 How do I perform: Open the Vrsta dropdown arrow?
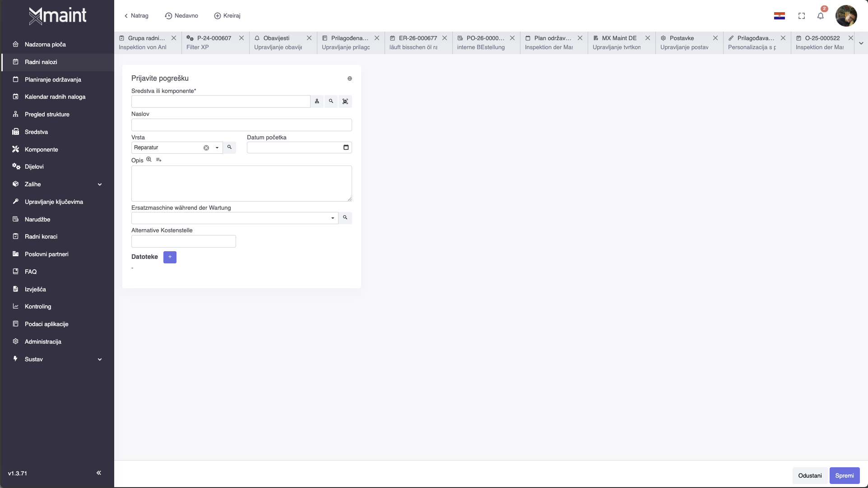[x=217, y=148]
